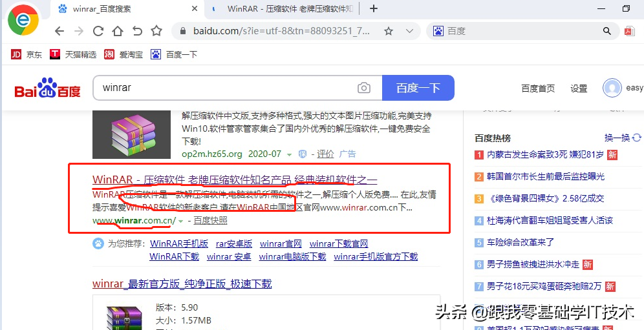Click the 保 shield icon in ad row

coord(303,154)
